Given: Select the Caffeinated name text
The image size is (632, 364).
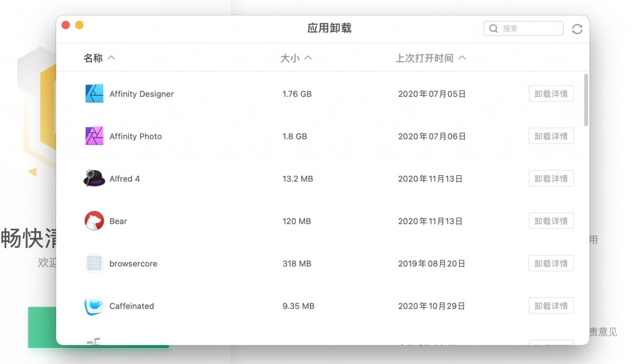Looking at the screenshot, I should [x=131, y=306].
